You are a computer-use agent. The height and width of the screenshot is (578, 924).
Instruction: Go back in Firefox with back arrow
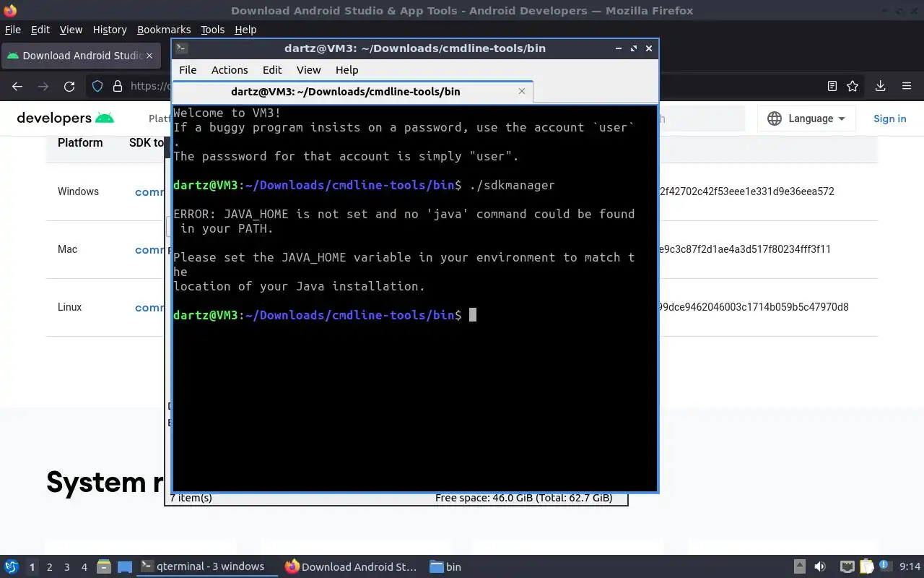click(x=17, y=86)
